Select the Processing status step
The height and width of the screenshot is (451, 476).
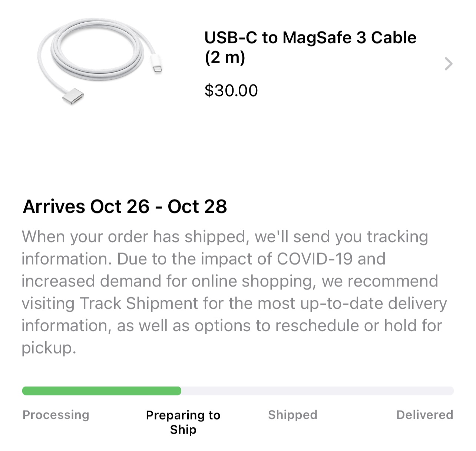(x=56, y=415)
